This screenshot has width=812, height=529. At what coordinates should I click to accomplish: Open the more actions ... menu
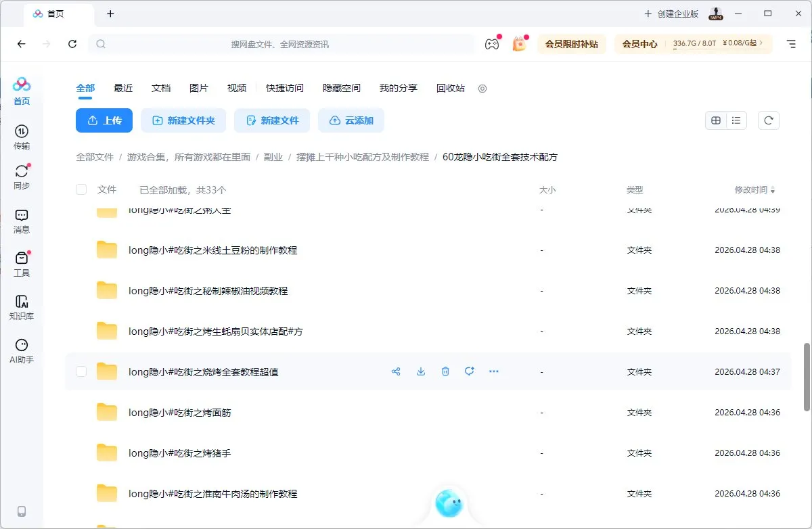(x=493, y=371)
